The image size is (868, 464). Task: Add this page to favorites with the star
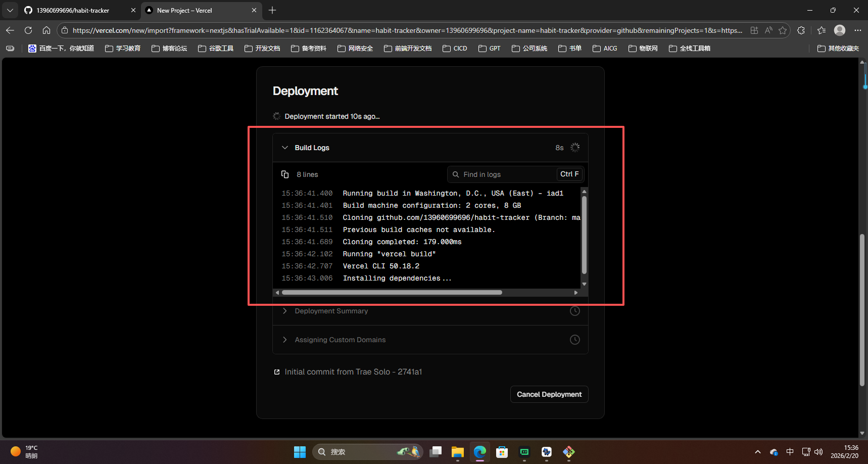click(x=783, y=30)
